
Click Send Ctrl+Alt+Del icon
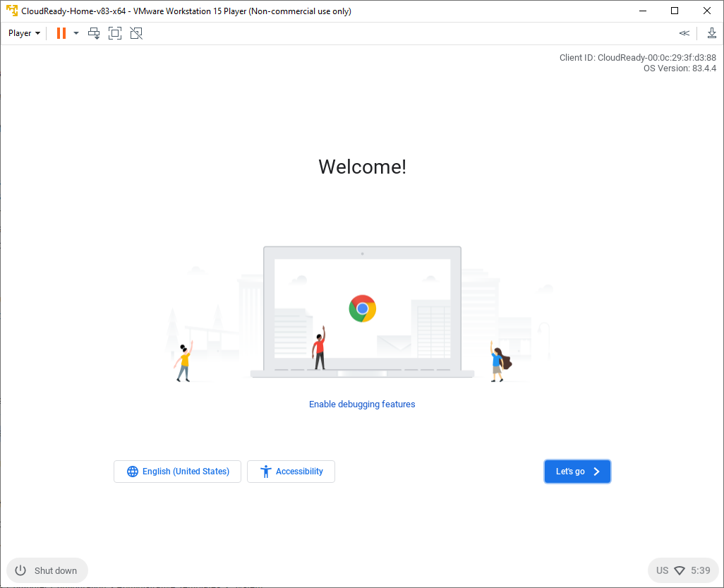coord(94,33)
